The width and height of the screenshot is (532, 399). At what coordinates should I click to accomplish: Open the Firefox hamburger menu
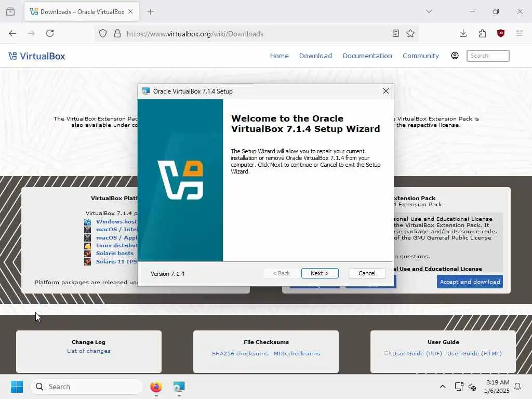point(520,33)
